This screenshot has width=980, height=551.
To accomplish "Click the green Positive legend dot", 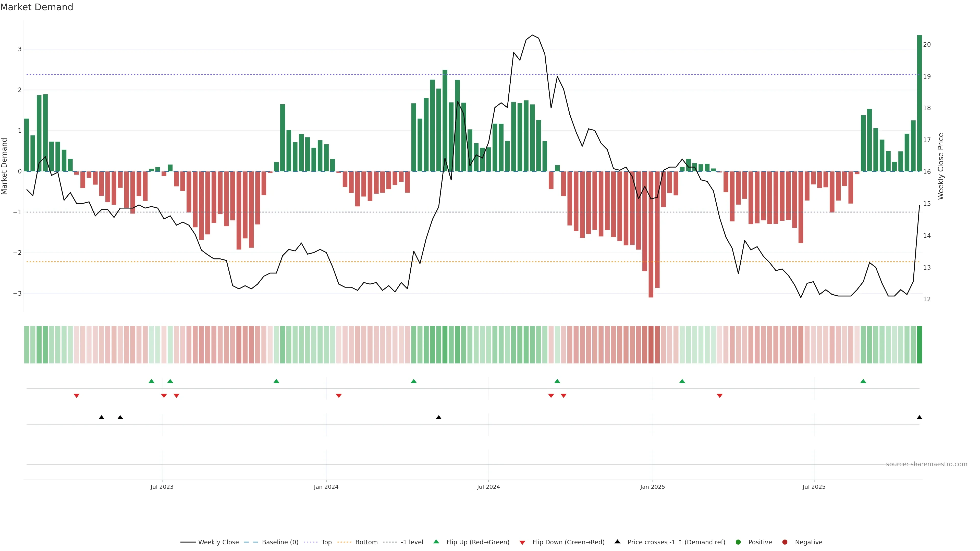I will pyautogui.click(x=738, y=542).
